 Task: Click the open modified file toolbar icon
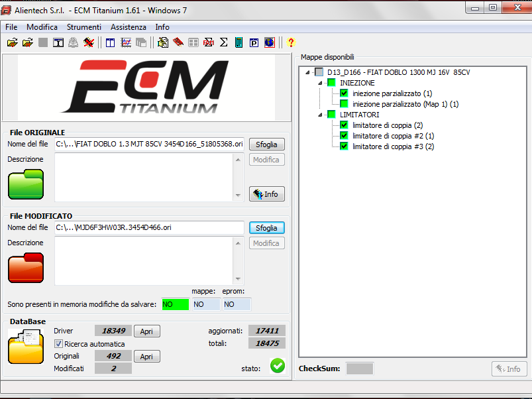(27, 42)
